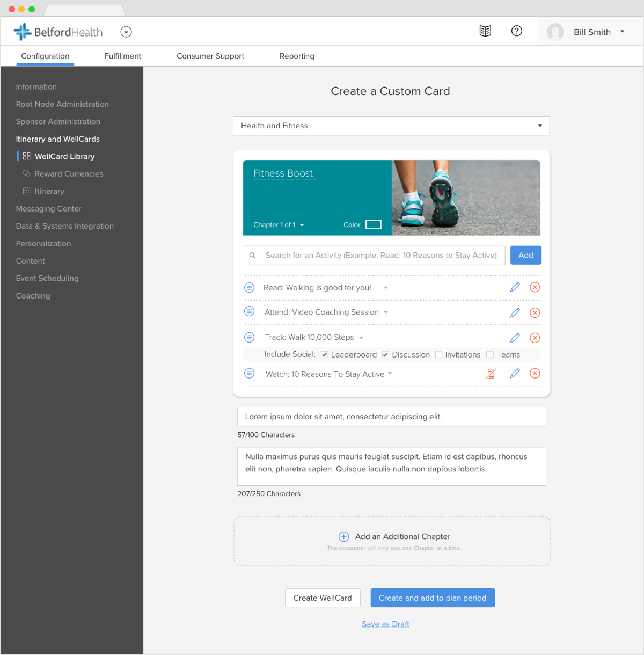Uncheck the Leaderboard checkbox
644x655 pixels.
[x=325, y=355]
